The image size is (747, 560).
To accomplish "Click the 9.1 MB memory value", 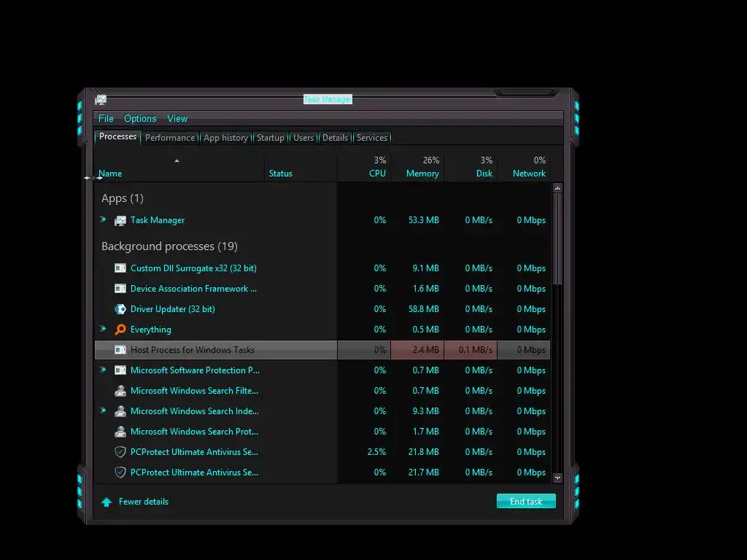I will pos(425,268).
